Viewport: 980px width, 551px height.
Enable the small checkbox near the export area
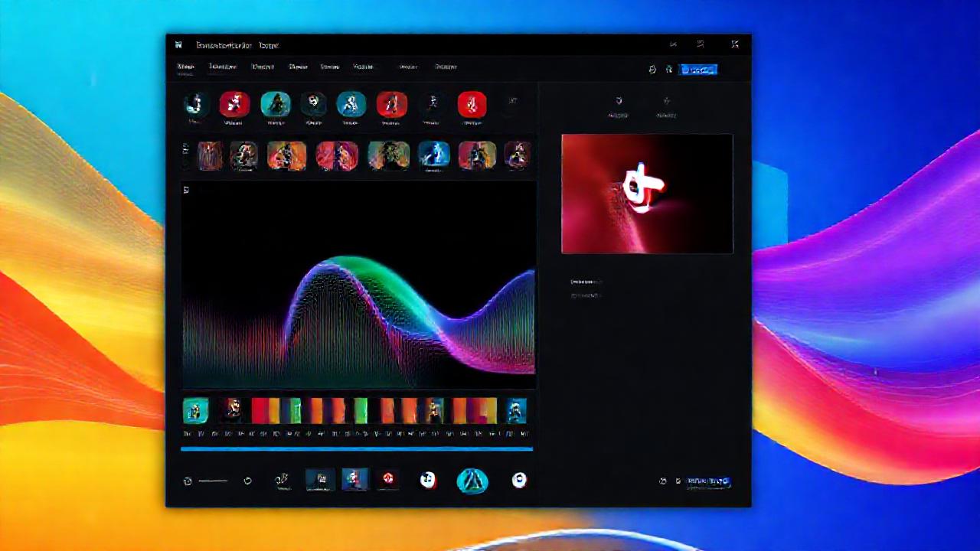coord(678,481)
